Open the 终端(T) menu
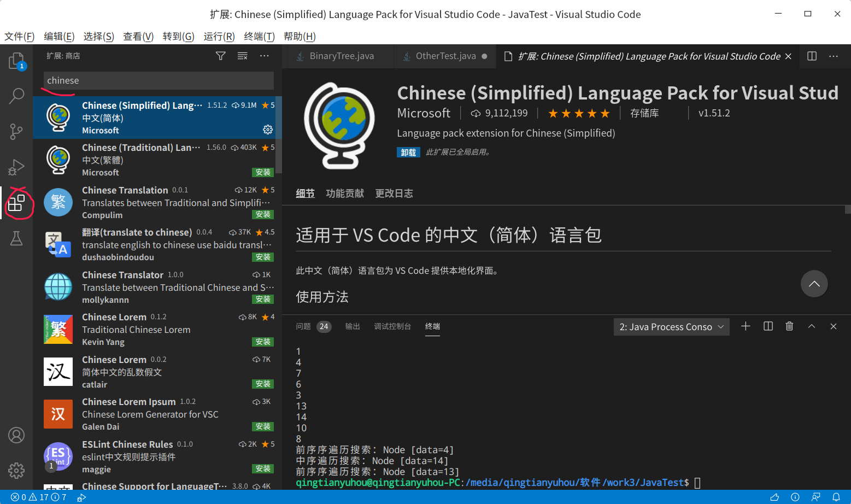Viewport: 851px width, 504px height. click(259, 37)
